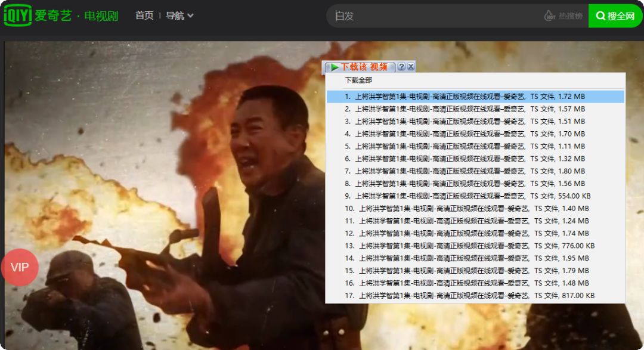Screen dimensions: 644x350
Task: Go to 首页 home link
Action: coord(144,16)
